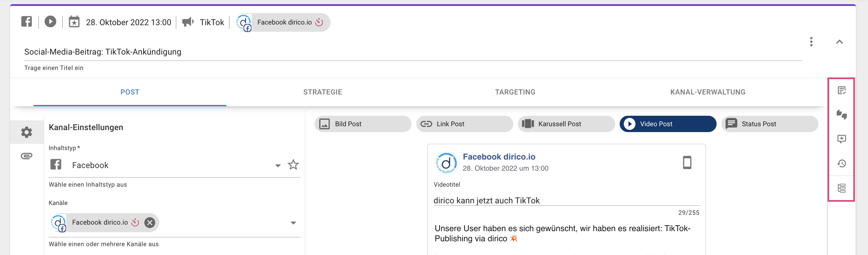Click the Facebook icon in Inhaltstyp field
The height and width of the screenshot is (255, 868).
point(56,164)
